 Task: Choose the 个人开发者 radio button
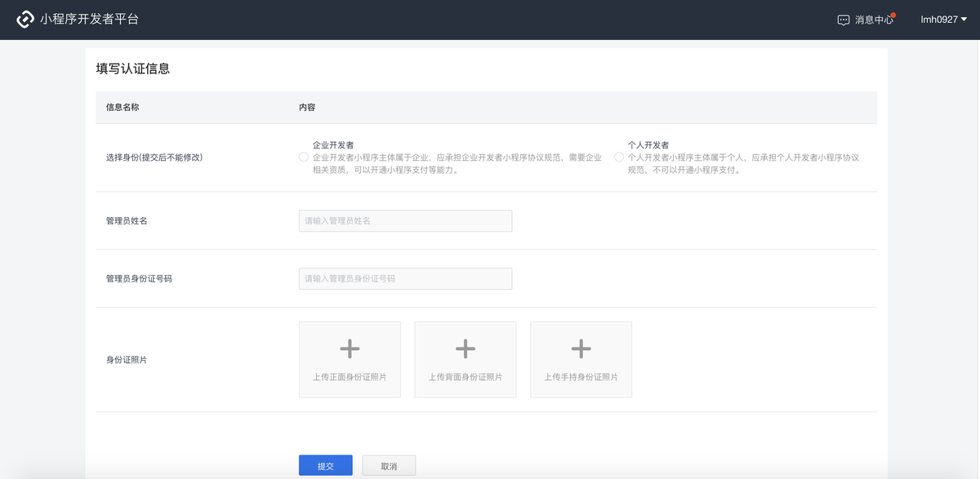(x=619, y=157)
